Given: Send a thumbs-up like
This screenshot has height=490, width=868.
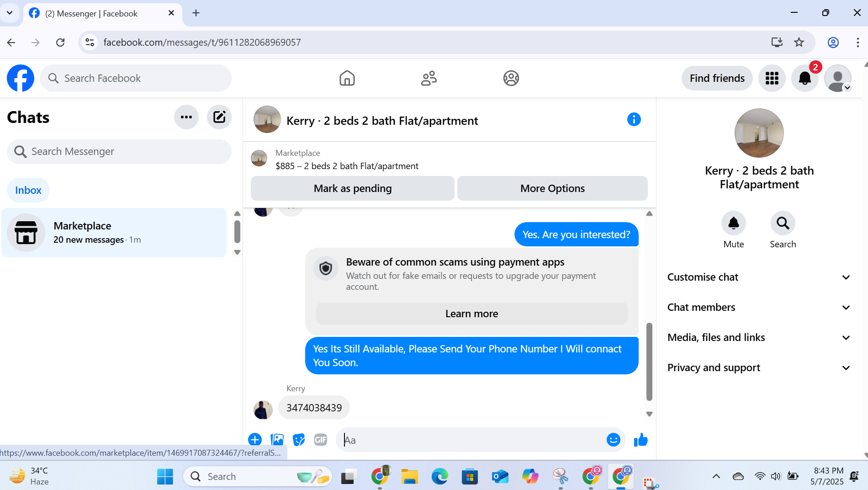Looking at the screenshot, I should pyautogui.click(x=641, y=440).
